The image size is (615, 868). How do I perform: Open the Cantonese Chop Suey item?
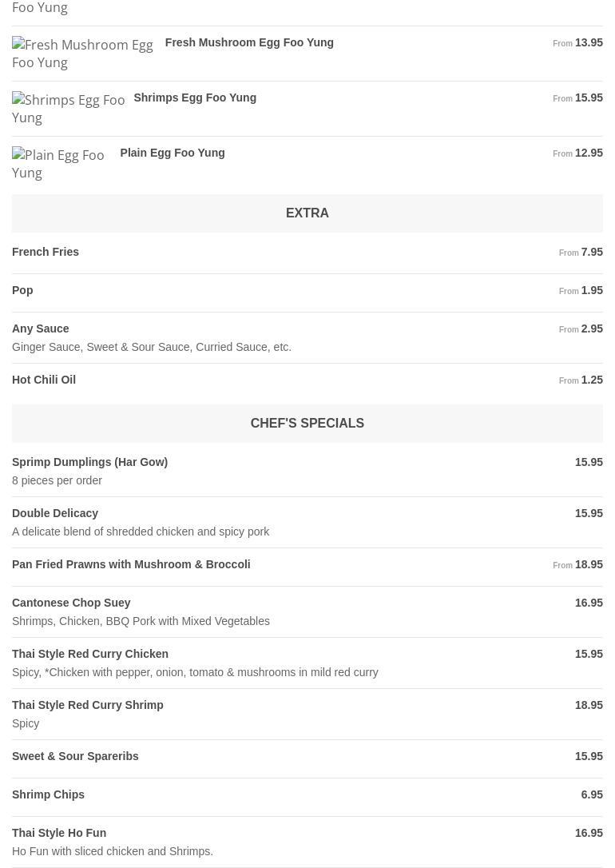[x=71, y=603]
